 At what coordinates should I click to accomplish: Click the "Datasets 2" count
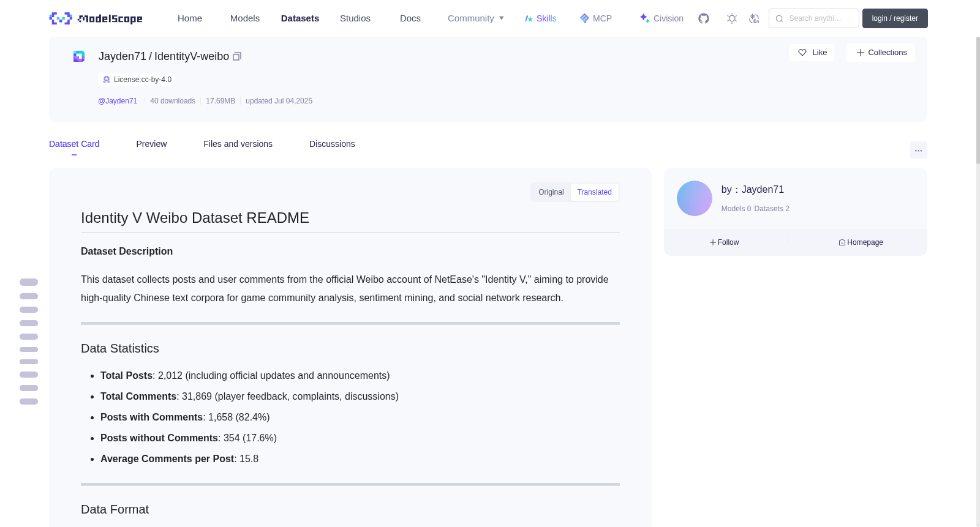click(772, 209)
